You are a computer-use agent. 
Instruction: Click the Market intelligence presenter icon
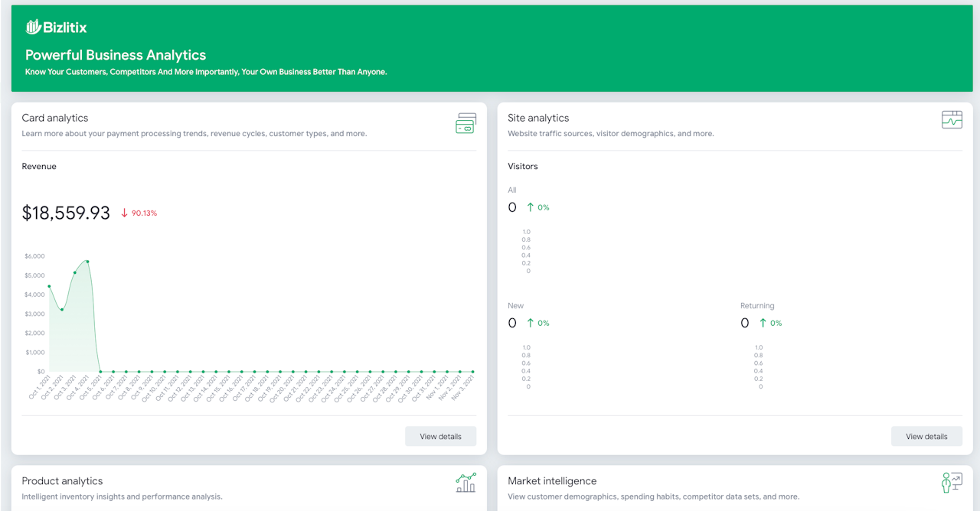coord(952,482)
